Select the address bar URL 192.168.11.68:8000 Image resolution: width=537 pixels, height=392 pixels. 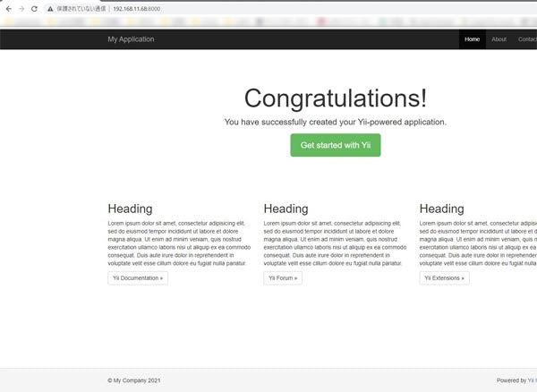pyautogui.click(x=137, y=9)
